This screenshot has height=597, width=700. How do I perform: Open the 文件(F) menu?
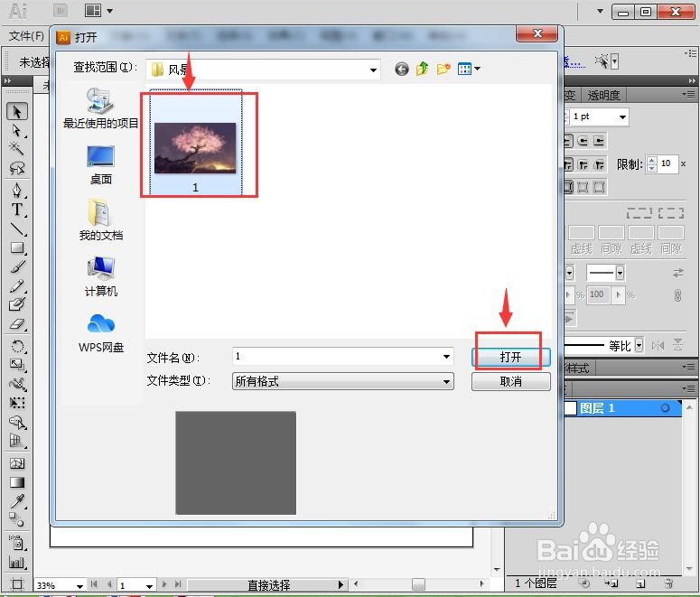tap(26, 36)
